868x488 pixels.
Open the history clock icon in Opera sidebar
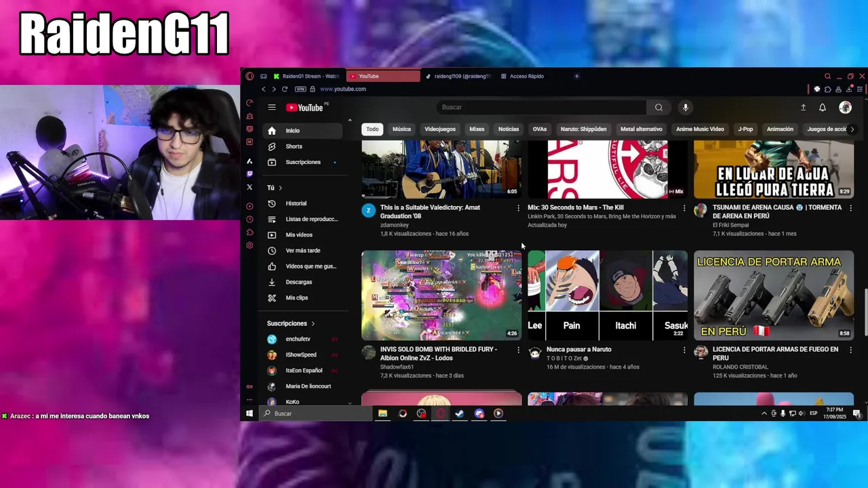[x=250, y=219]
